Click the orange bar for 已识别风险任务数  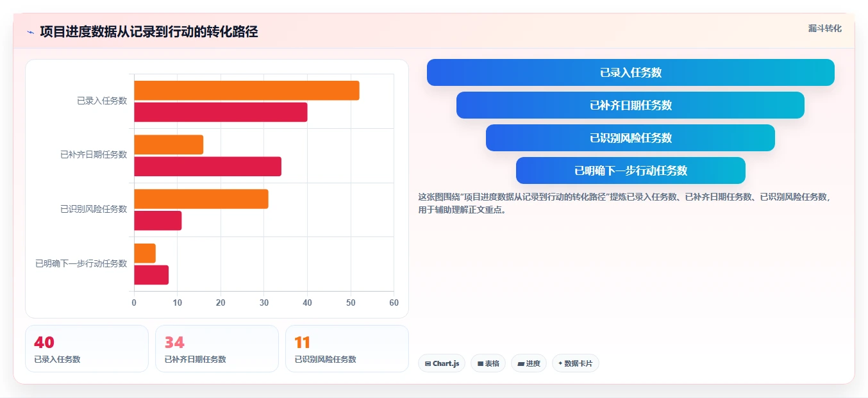(x=201, y=199)
